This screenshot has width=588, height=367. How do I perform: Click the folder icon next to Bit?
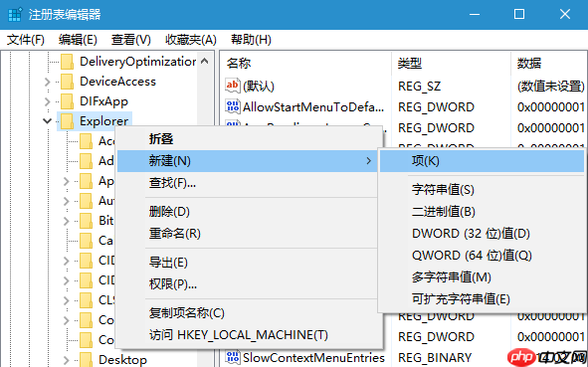(x=86, y=221)
